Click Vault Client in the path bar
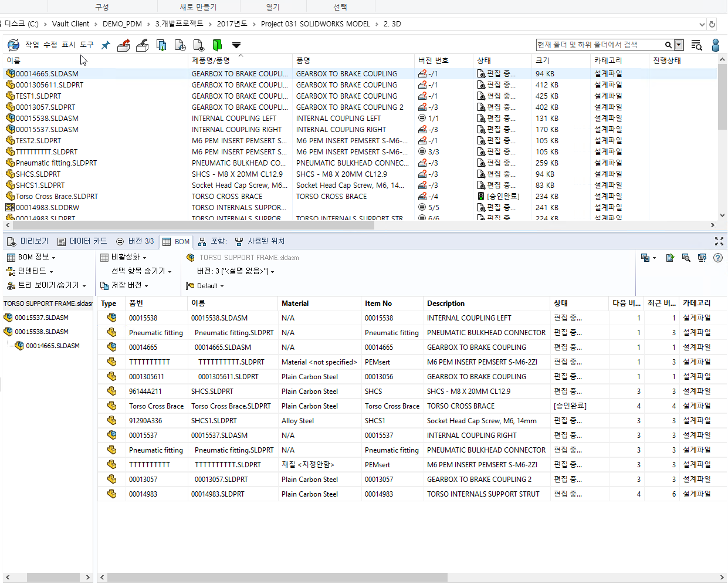The image size is (728, 587). point(70,24)
